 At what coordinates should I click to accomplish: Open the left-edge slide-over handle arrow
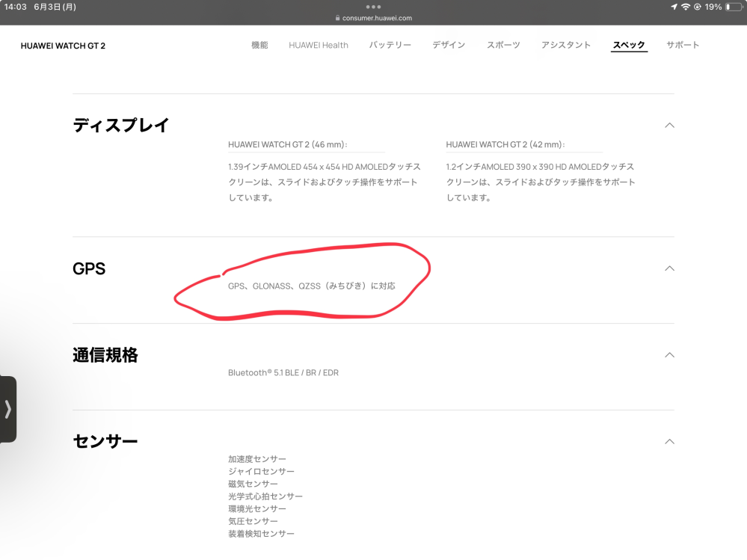click(x=8, y=409)
